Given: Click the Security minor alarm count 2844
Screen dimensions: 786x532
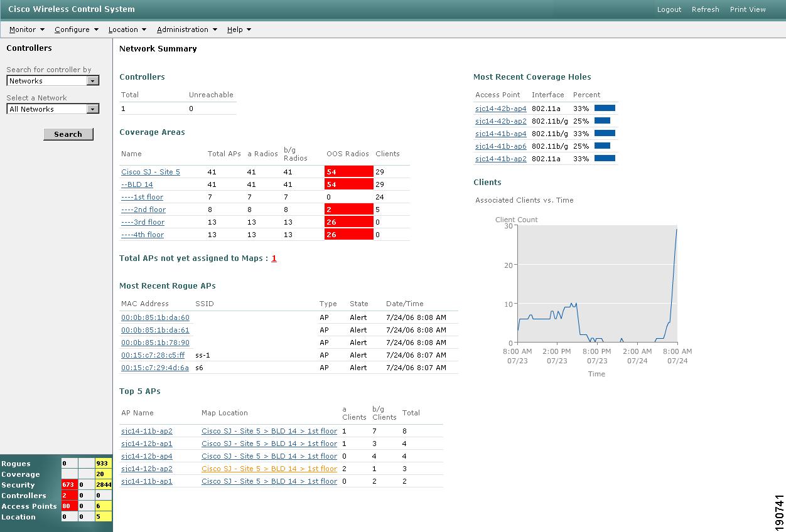Looking at the screenshot, I should pos(103,485).
